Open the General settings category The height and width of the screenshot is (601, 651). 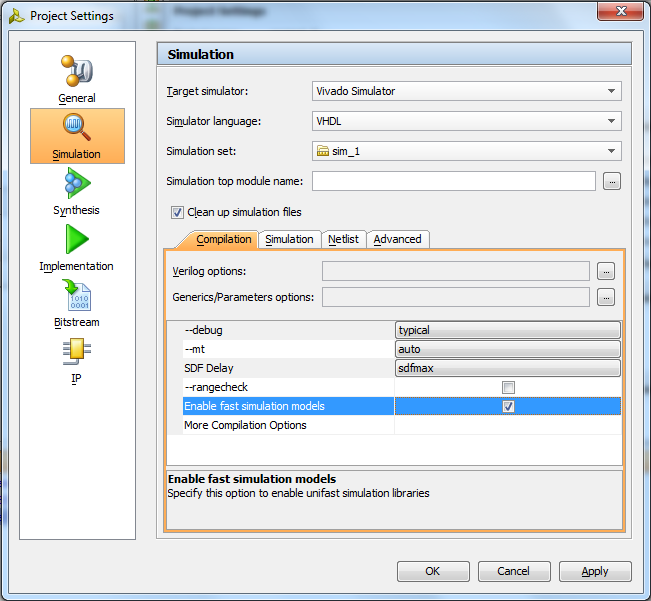coord(77,80)
